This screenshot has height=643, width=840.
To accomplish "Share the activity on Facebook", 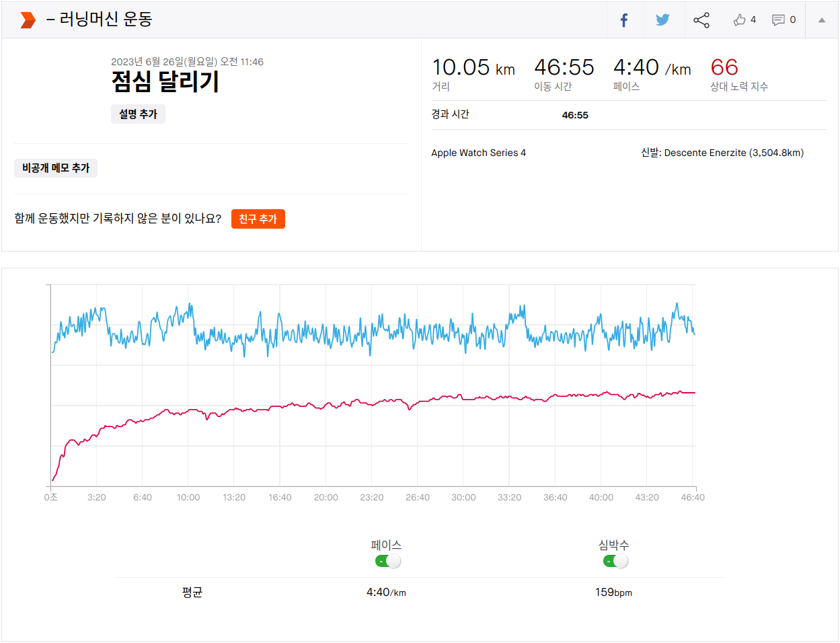I will (624, 20).
